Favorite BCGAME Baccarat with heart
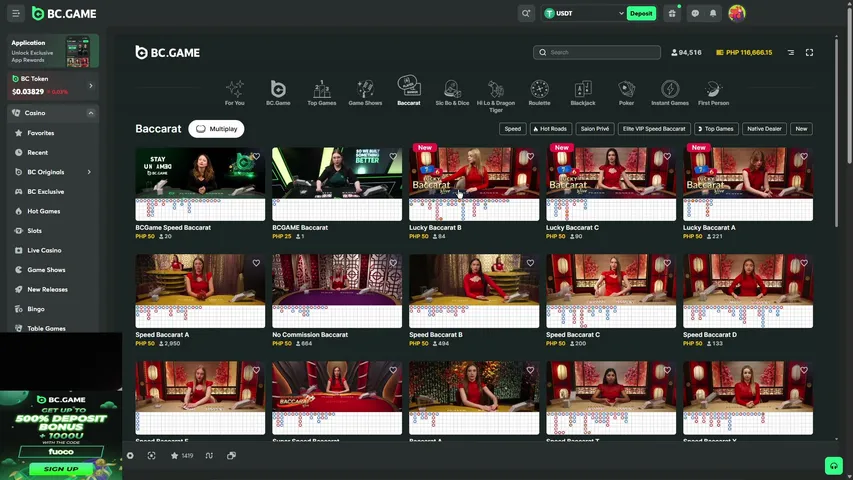The height and width of the screenshot is (480, 853). pyautogui.click(x=393, y=156)
